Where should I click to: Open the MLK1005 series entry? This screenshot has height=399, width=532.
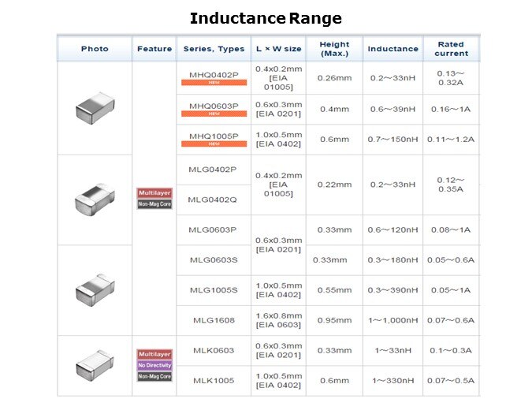point(214,381)
